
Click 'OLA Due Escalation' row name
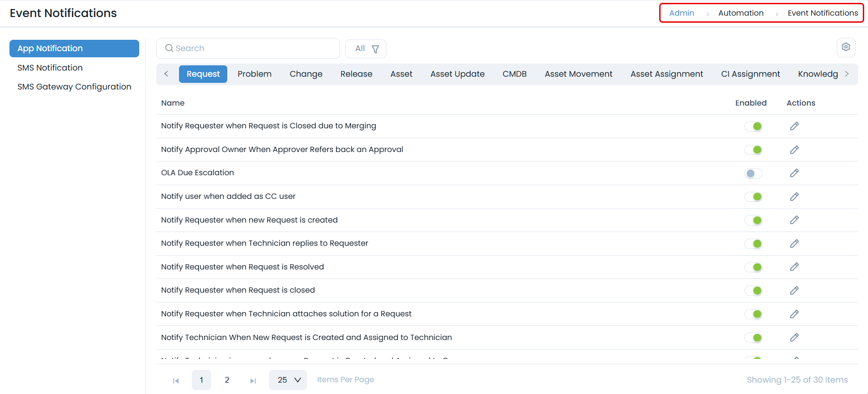tap(197, 172)
